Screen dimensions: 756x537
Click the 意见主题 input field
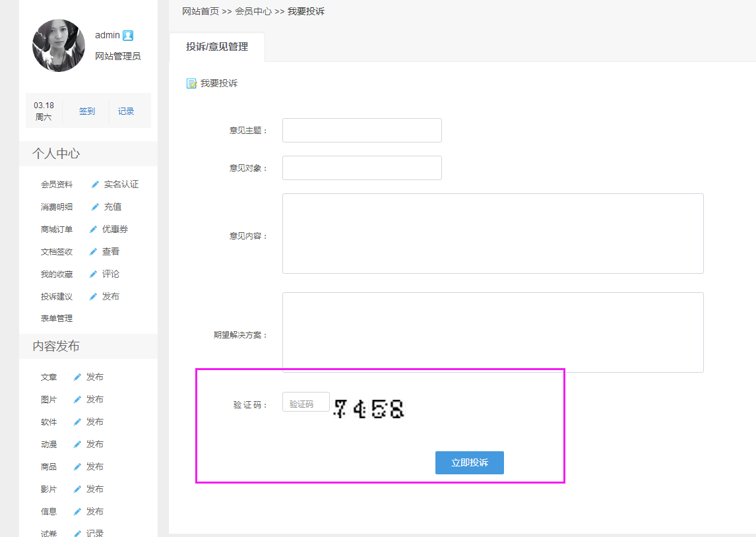click(x=362, y=130)
